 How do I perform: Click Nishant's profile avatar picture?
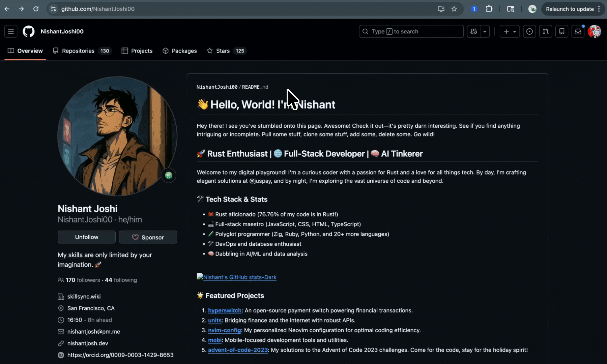pos(117,136)
